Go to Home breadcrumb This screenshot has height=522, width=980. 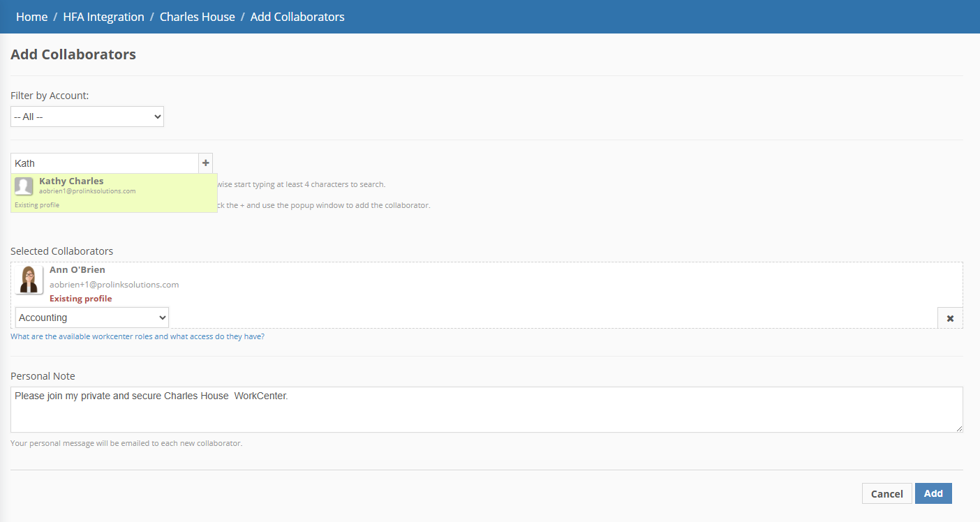[31, 17]
